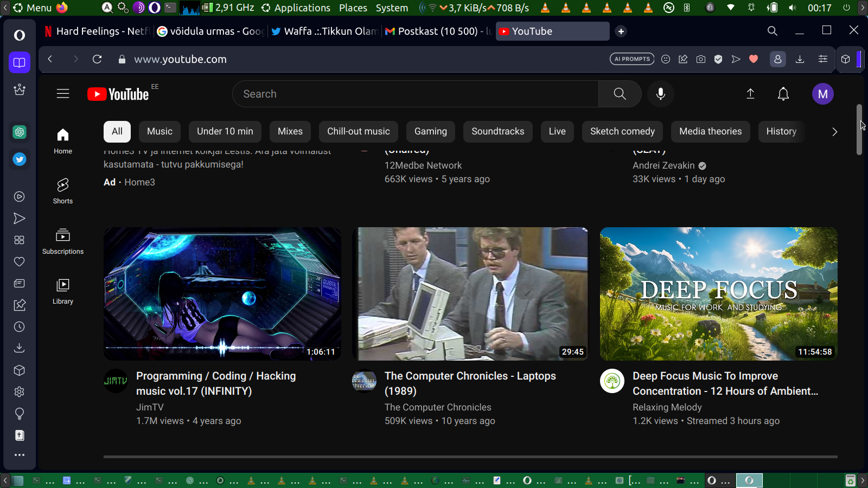This screenshot has width=868, height=488.
Task: Open The Computer Chronicles channel link
Action: point(438,407)
